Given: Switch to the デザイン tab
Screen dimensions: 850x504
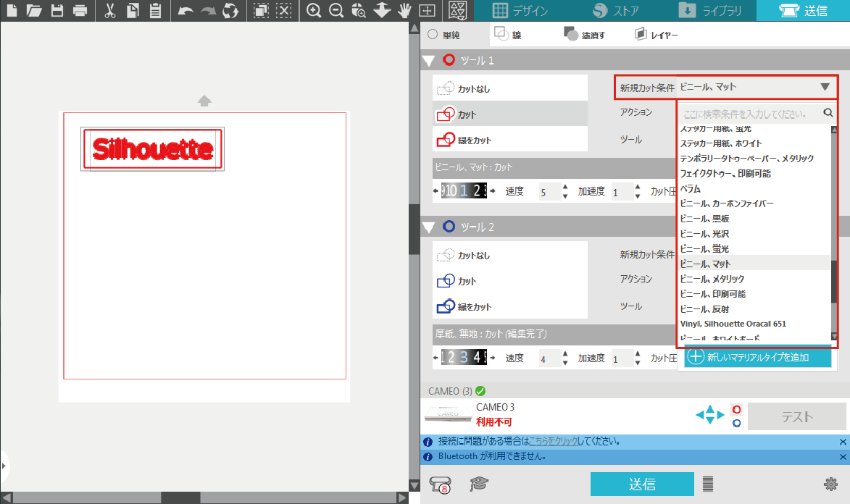Looking at the screenshot, I should coord(520,11).
